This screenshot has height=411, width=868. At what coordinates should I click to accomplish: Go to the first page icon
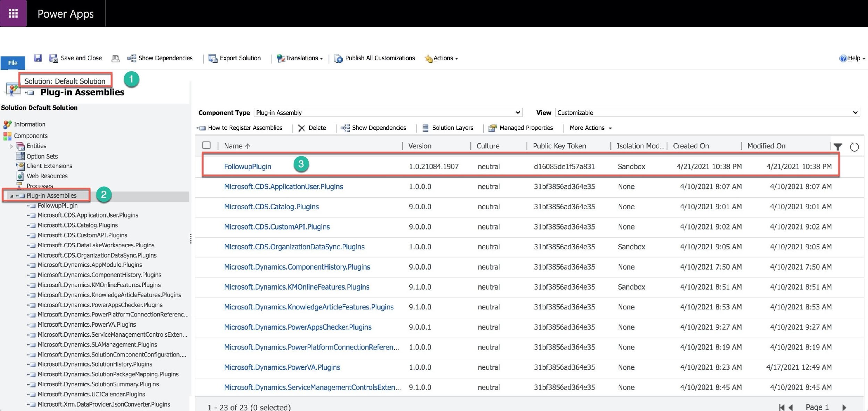pyautogui.click(x=781, y=407)
